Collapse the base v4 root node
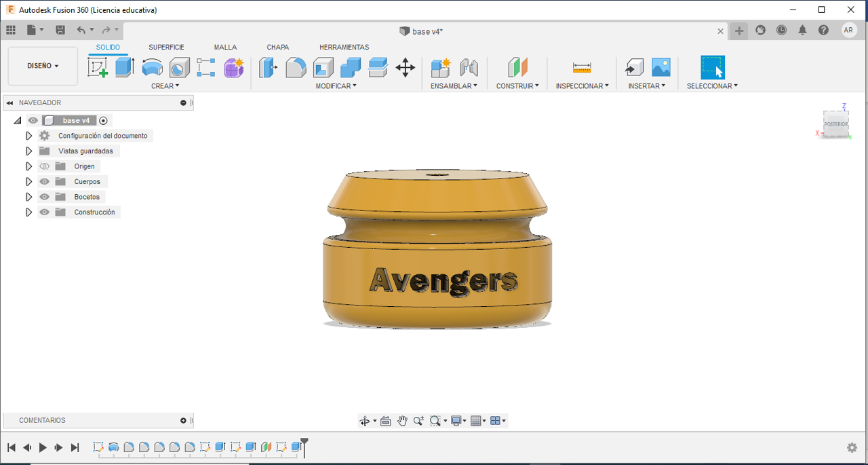Screen dimensions: 868x465 (x=18, y=121)
